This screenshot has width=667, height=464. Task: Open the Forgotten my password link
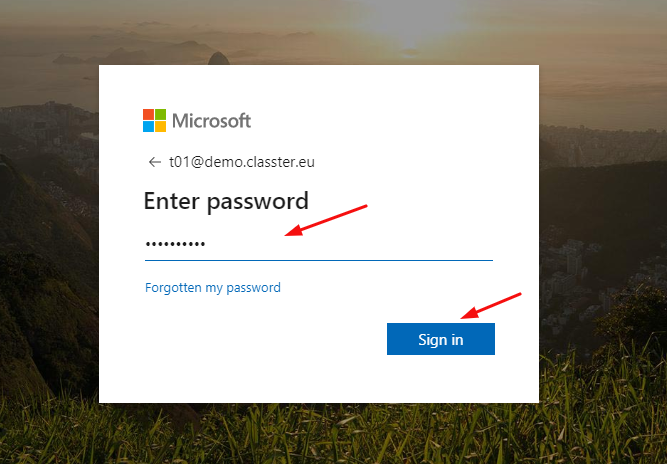point(213,288)
